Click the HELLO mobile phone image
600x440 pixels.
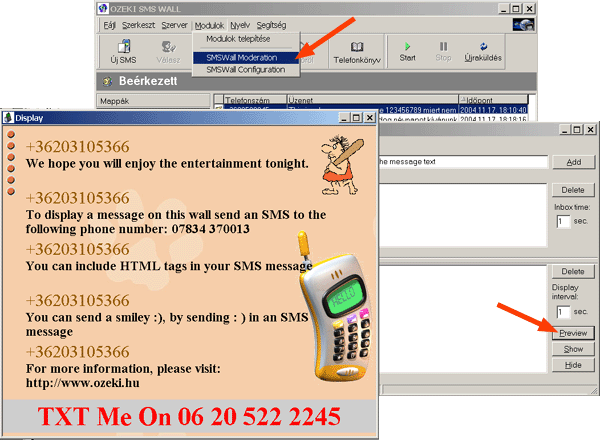pos(333,306)
